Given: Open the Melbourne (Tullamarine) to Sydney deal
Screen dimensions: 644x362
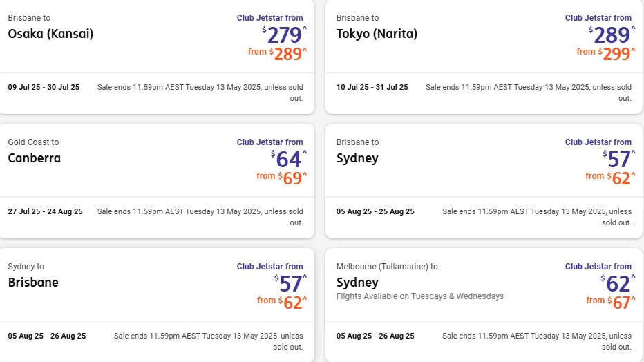Looking at the screenshot, I should click(x=484, y=305).
